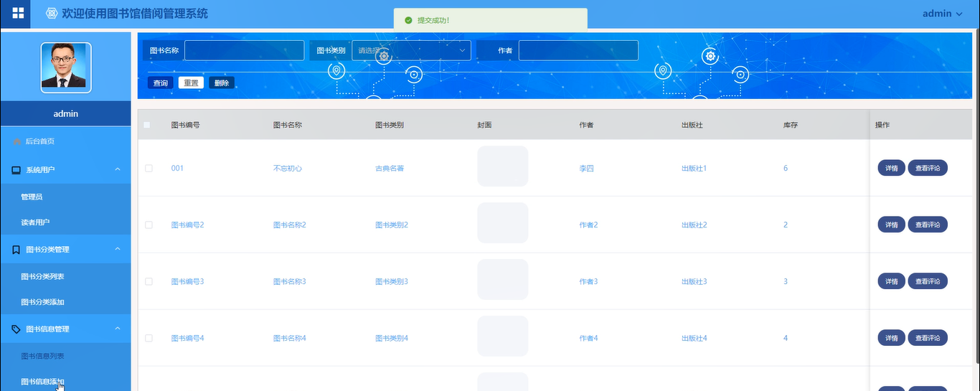980x391 pixels.
Task: Click the 重置 button
Action: tap(191, 83)
